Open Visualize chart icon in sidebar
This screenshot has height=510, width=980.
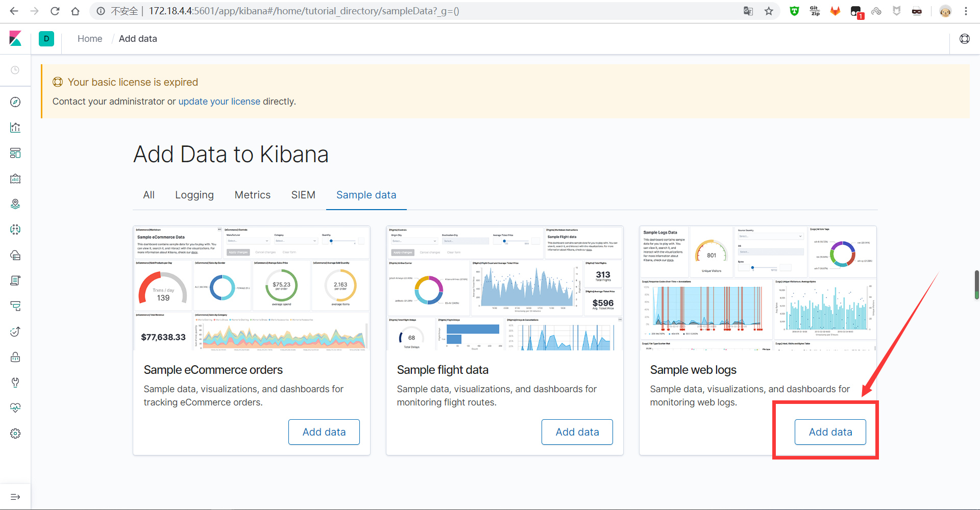[x=15, y=127]
